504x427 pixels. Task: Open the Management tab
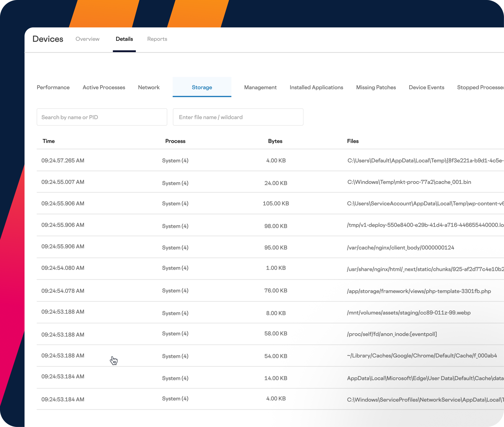click(x=260, y=87)
